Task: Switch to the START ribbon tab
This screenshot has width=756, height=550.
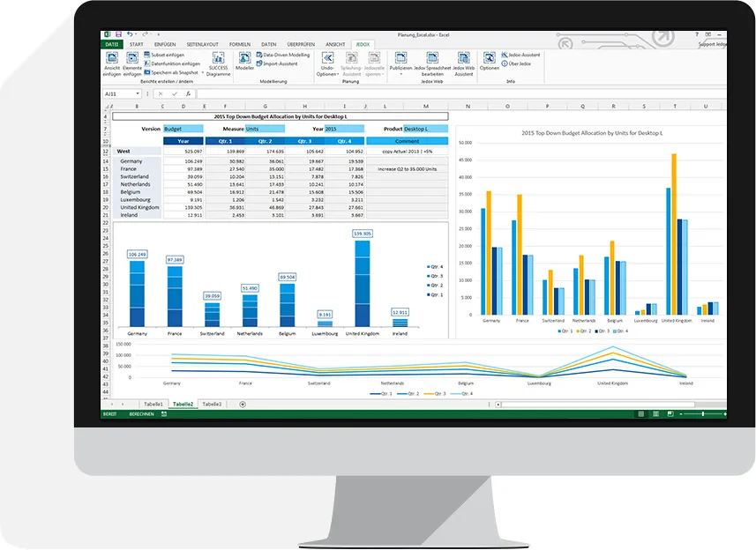Action: coord(137,44)
